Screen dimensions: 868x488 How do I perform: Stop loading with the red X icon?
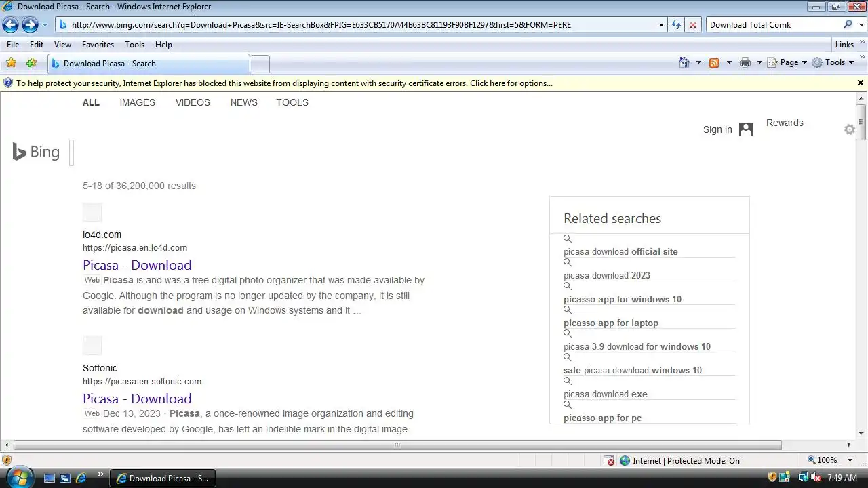(x=692, y=25)
